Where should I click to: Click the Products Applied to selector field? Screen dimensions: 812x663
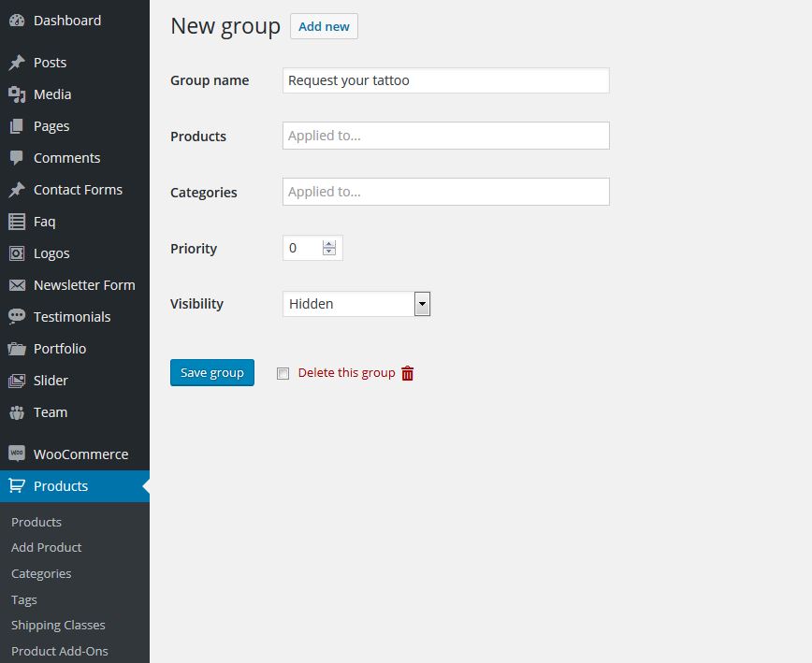coord(445,136)
